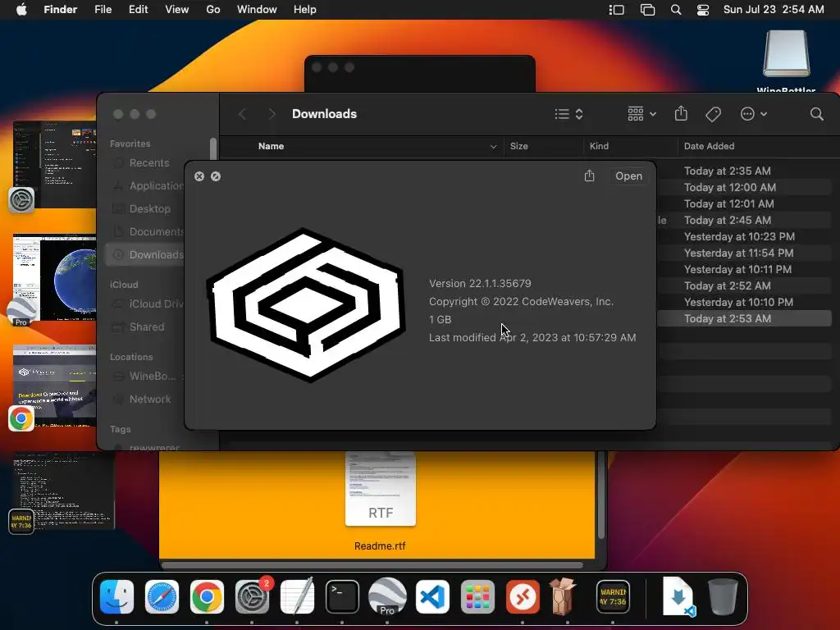The height and width of the screenshot is (630, 840).
Task: Open Downloads stack in the Dock
Action: point(678,596)
